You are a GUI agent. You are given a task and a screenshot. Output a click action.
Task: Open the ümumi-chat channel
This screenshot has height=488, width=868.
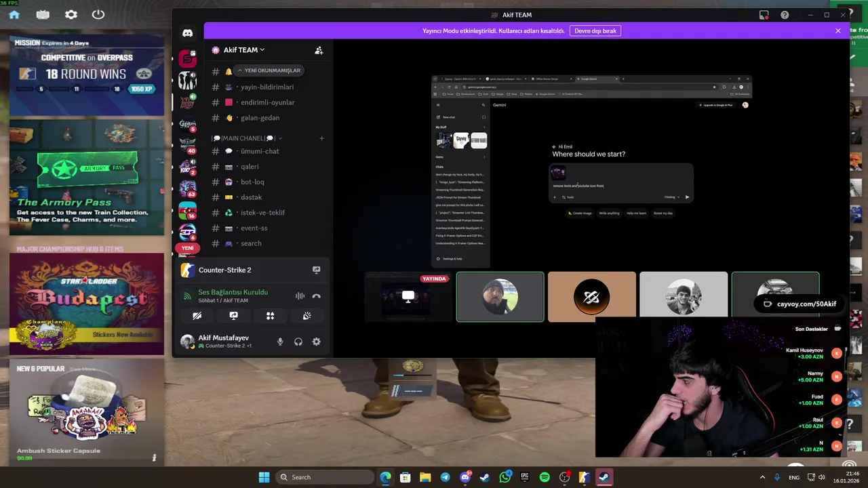(x=267, y=151)
